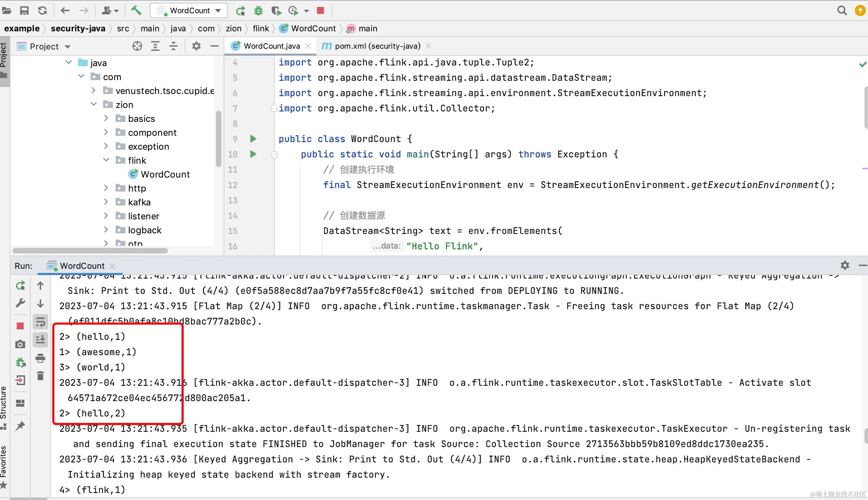Clear console output with trash icon

tap(40, 376)
